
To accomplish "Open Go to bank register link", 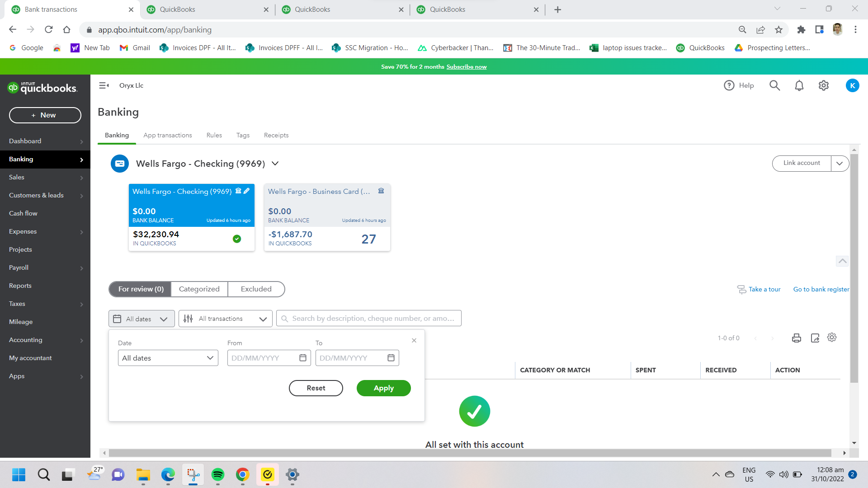I will pos(821,289).
